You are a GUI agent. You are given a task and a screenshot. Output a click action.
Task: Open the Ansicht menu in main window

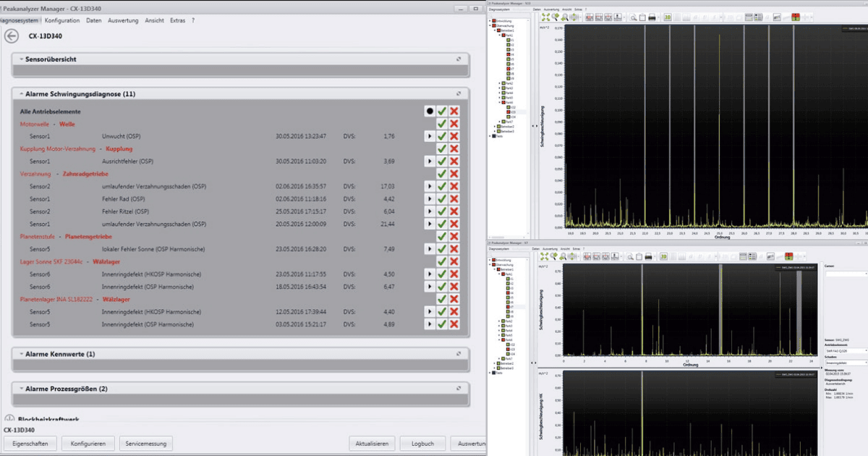click(154, 21)
